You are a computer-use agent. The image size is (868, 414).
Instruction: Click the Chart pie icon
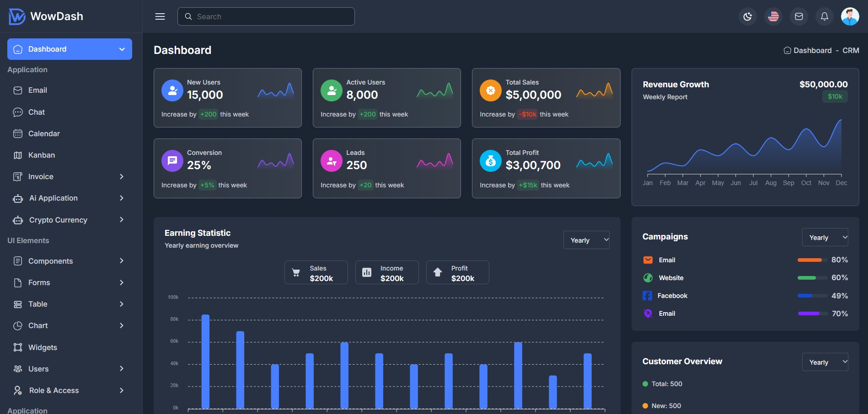pos(18,326)
